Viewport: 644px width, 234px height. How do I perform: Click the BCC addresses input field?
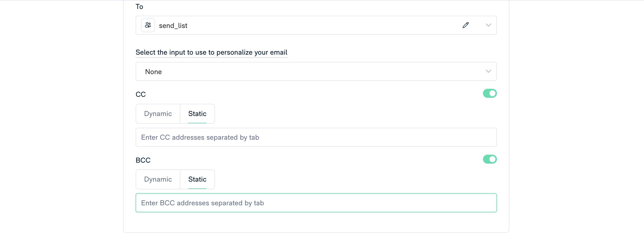[x=316, y=203]
